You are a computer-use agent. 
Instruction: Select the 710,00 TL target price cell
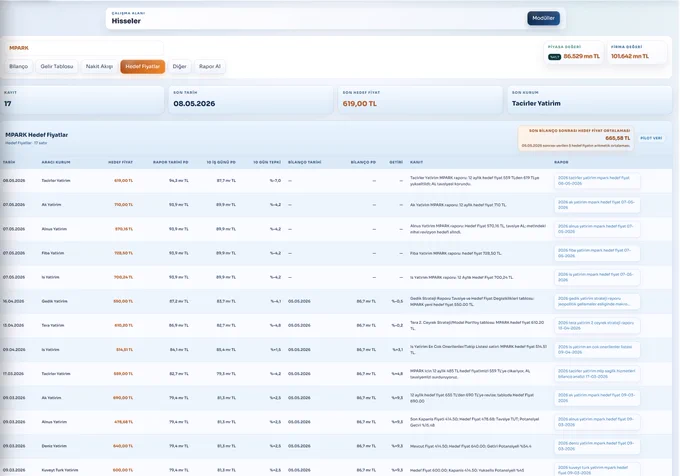point(124,205)
